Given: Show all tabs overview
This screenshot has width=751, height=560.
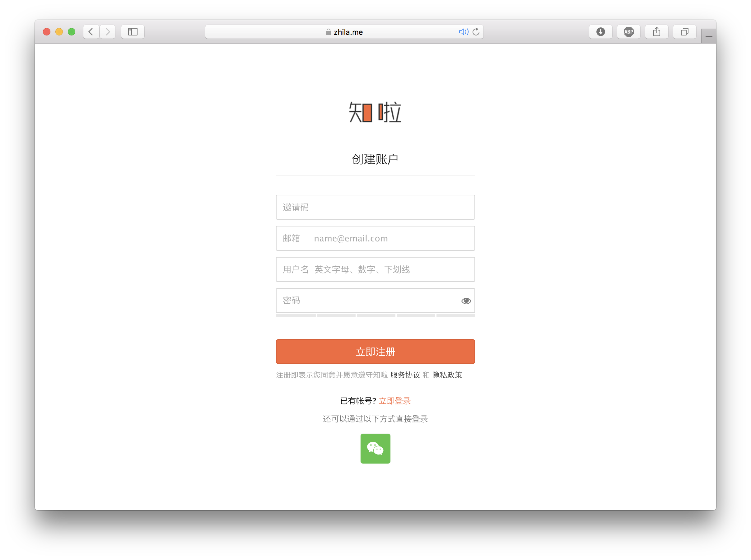Looking at the screenshot, I should point(684,32).
